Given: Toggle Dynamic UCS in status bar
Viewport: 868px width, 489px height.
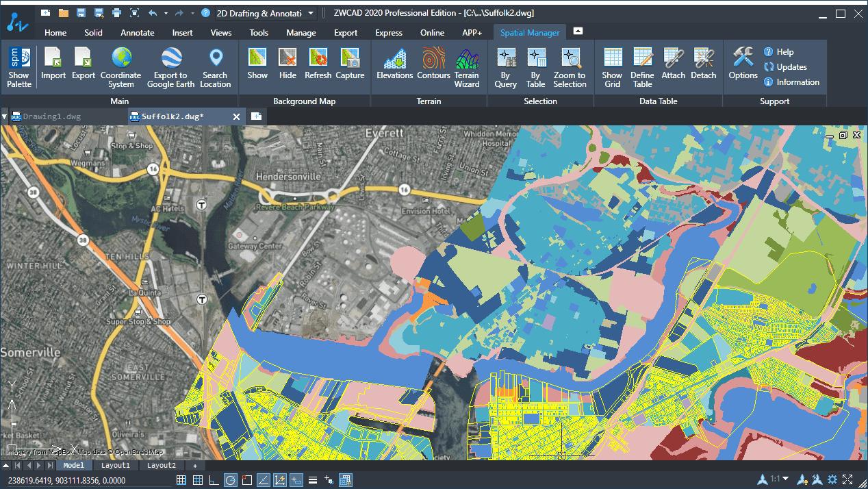Looking at the screenshot, I should [280, 480].
